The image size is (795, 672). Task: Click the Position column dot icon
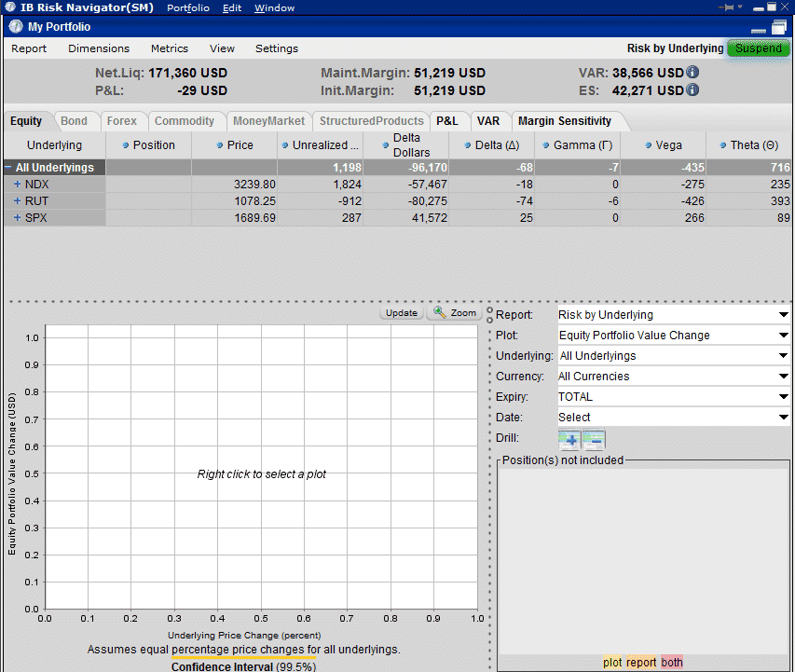(125, 145)
